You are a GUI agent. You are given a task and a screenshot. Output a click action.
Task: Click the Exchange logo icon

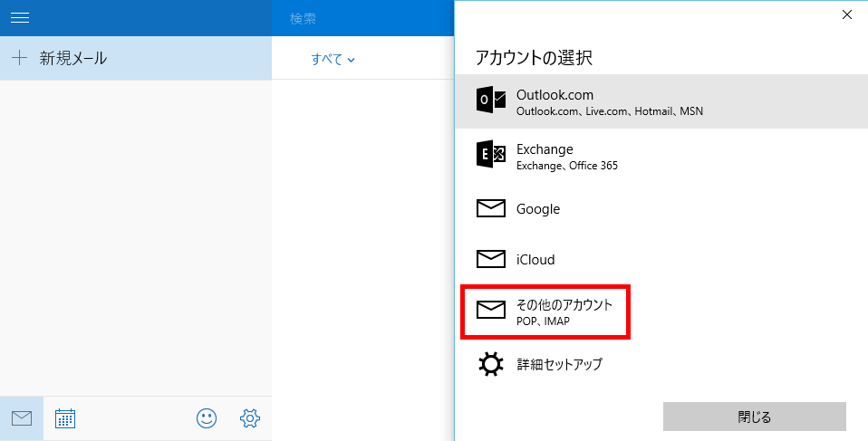click(x=491, y=154)
